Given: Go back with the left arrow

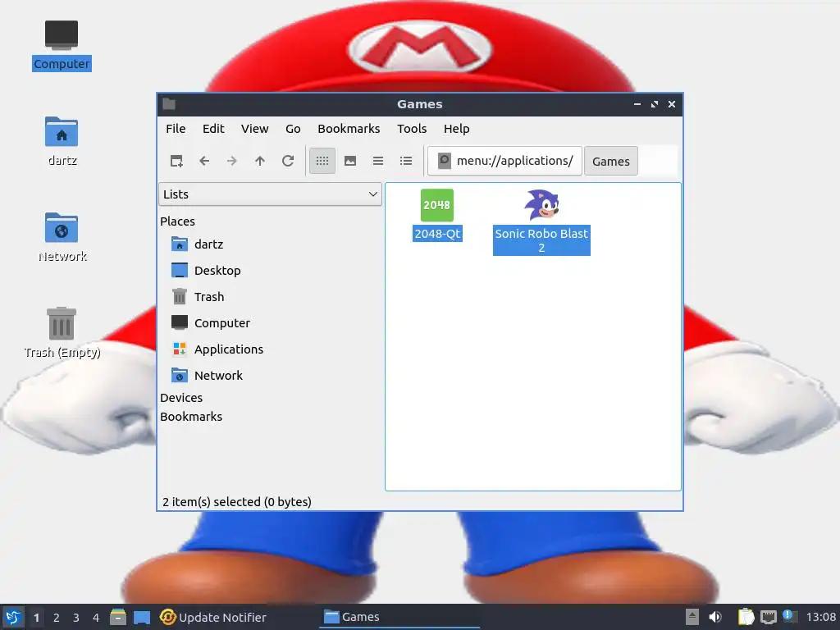Looking at the screenshot, I should (x=204, y=161).
